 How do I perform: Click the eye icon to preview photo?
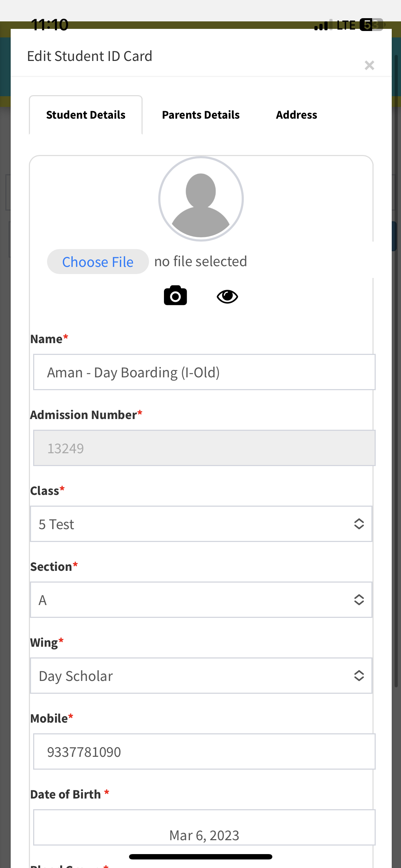pos(227,296)
